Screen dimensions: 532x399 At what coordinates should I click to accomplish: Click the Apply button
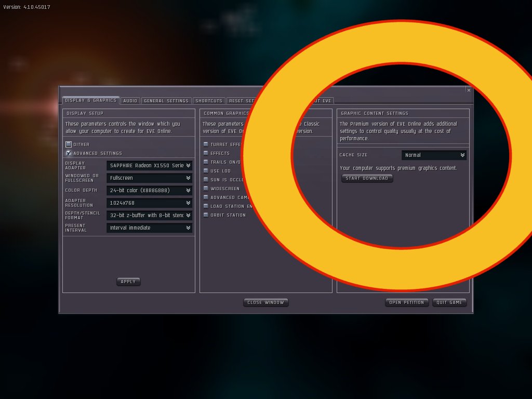point(128,282)
